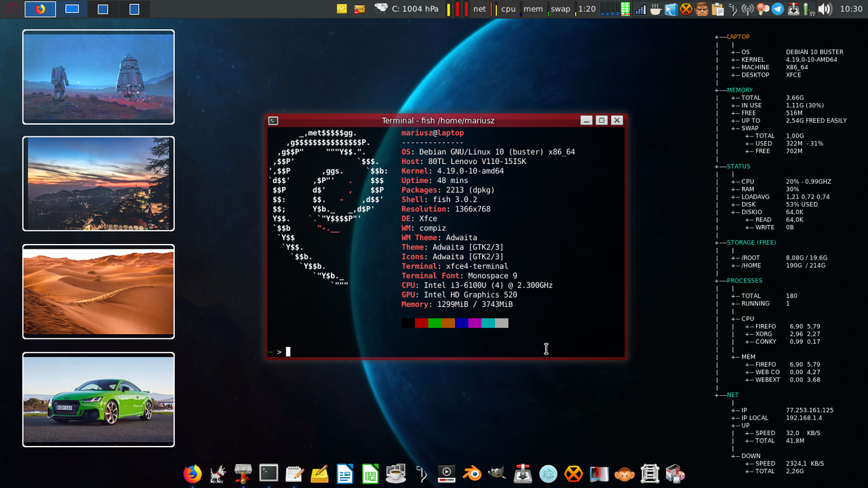Click the black color block in neofetch output

(x=408, y=323)
